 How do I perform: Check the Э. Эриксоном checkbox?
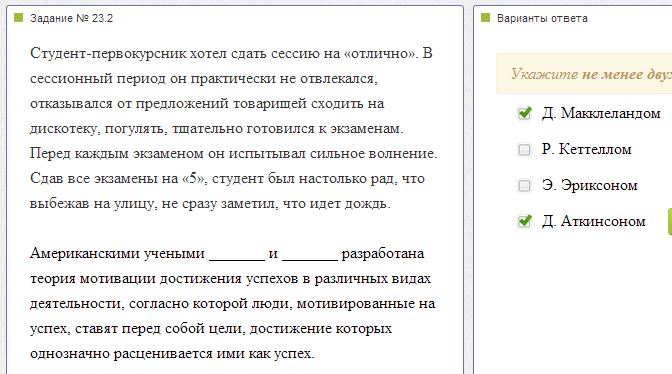[524, 186]
